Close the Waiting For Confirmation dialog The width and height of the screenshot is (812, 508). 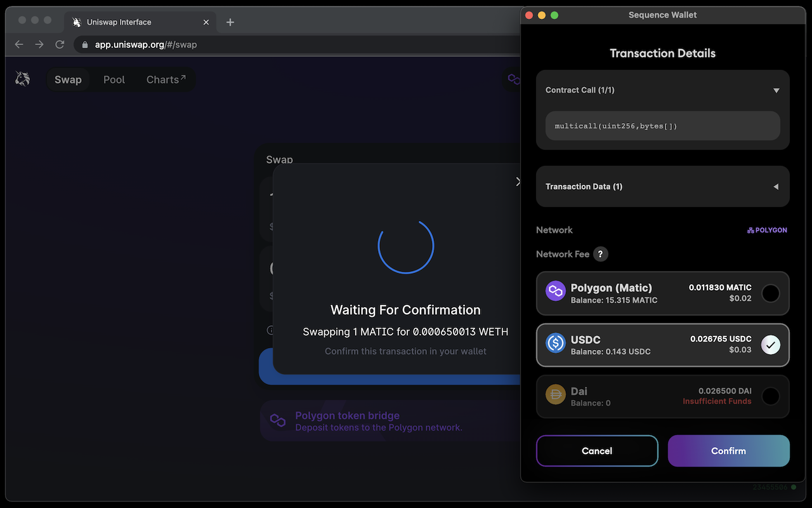click(x=518, y=182)
